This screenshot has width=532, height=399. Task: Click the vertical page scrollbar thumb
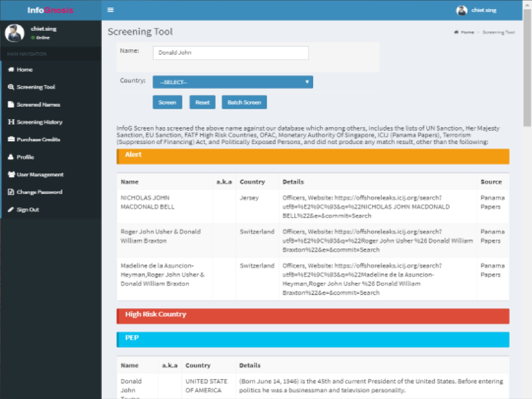527,68
